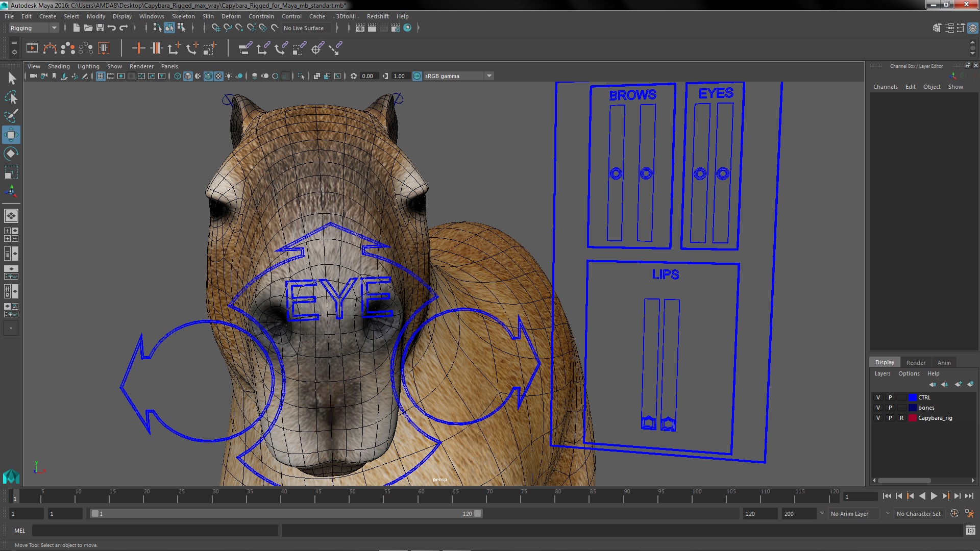Toggle visibility of bones layer
This screenshot has width=980, height=551.
(878, 408)
